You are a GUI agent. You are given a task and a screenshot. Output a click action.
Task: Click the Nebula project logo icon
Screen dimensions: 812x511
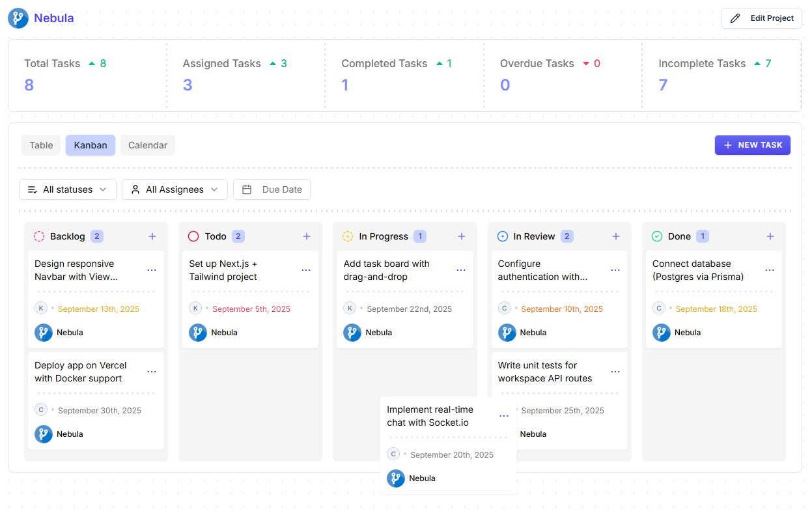coord(18,18)
